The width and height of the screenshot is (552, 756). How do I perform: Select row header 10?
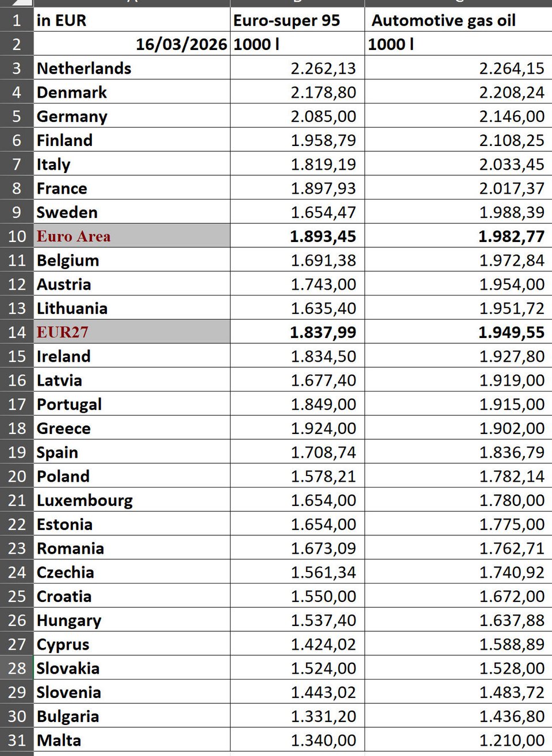coord(17,236)
